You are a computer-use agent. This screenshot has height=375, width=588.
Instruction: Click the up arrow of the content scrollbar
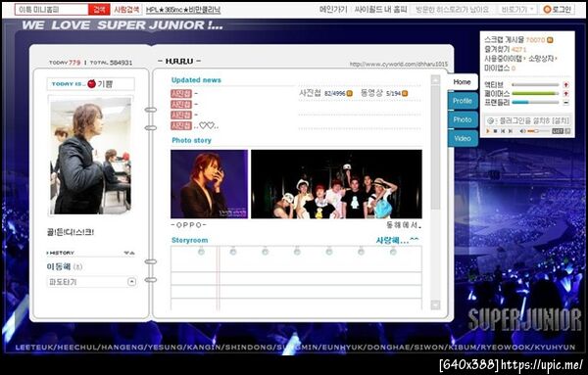435,79
